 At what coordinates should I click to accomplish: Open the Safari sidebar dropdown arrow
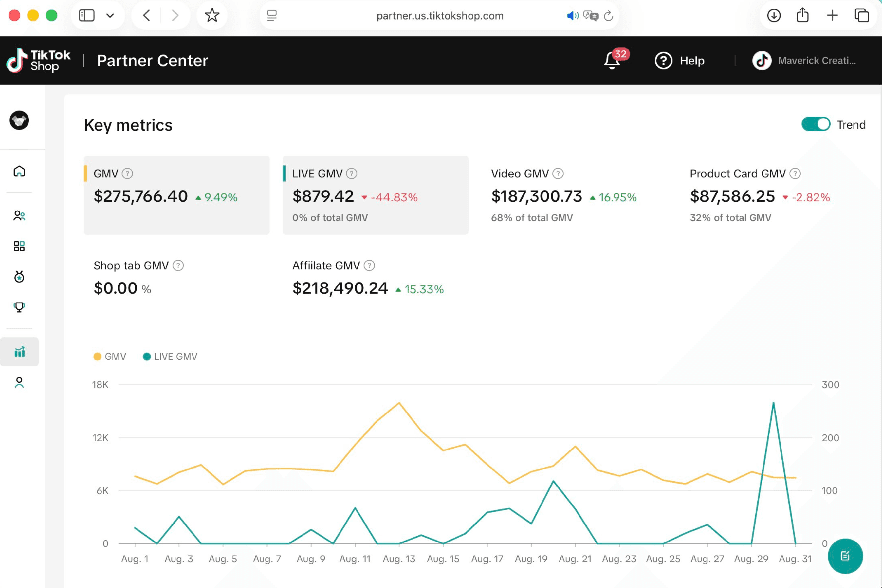[110, 15]
